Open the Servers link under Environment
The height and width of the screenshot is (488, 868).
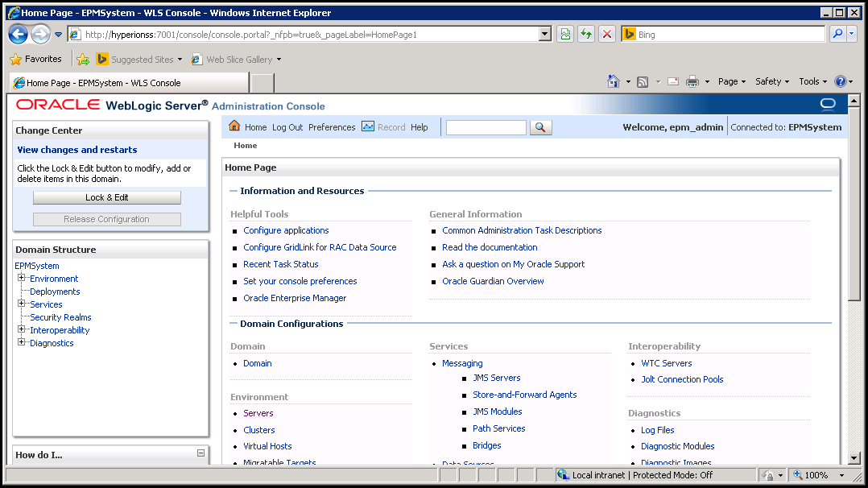pos(258,413)
